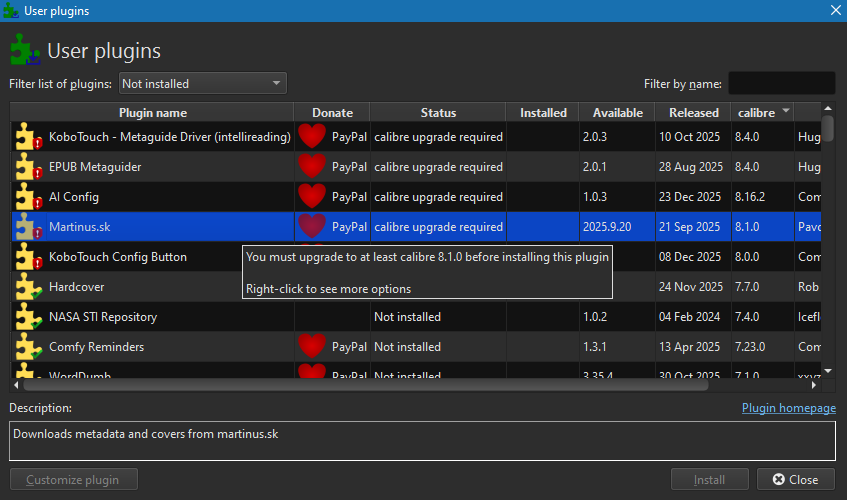Click PayPal text in Comfy Reminders row
This screenshot has width=847, height=500.
click(x=349, y=347)
